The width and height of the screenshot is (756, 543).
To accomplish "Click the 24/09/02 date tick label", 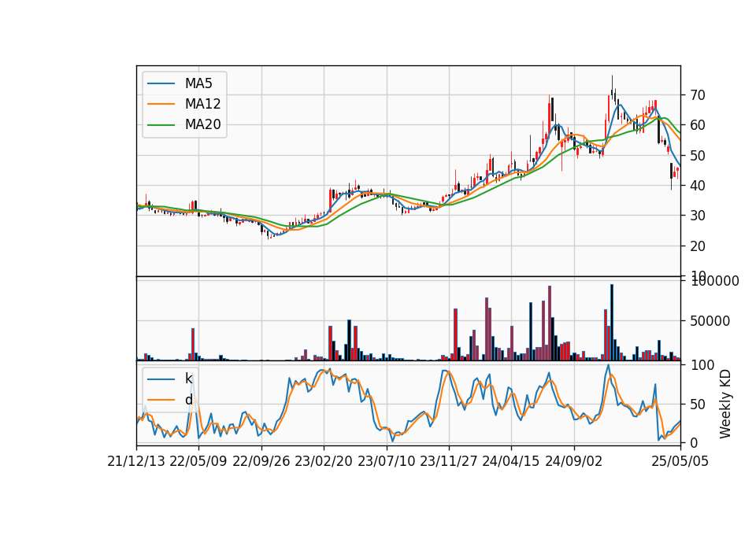I will click(574, 462).
